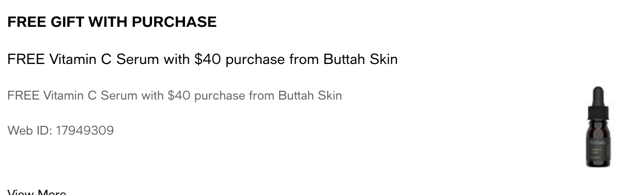Open the partially visible View More link
This screenshot has height=195, width=644.
click(x=37, y=192)
